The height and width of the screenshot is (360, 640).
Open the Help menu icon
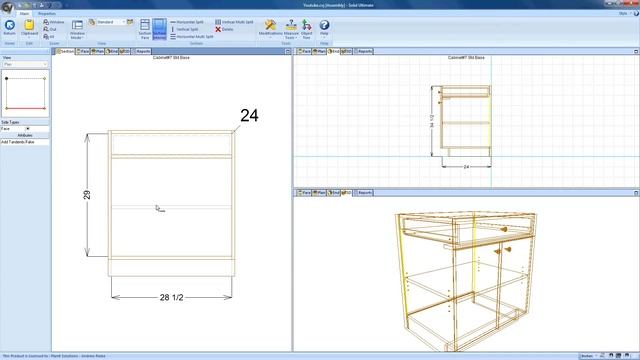pos(324,25)
